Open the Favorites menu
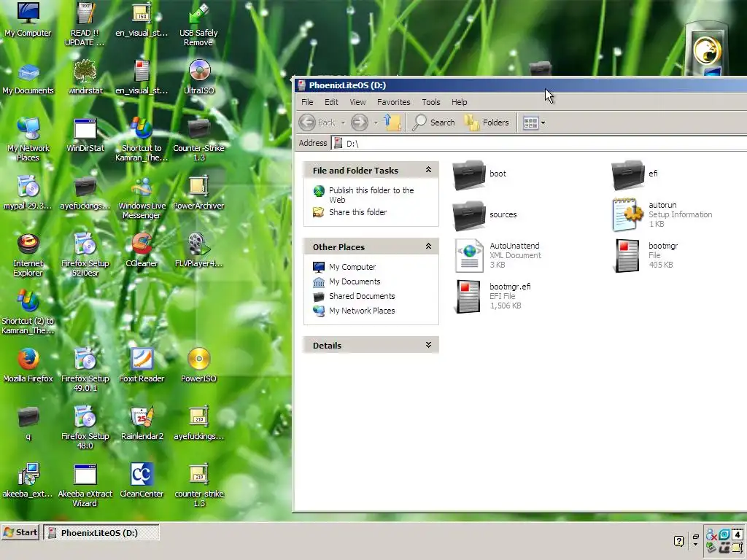Screen dimensions: 747x560 [x=393, y=102]
